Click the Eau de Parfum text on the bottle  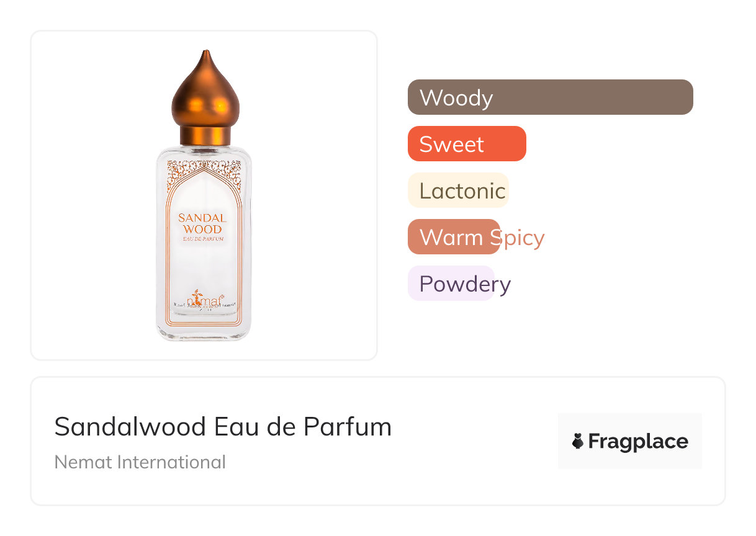tap(202, 239)
